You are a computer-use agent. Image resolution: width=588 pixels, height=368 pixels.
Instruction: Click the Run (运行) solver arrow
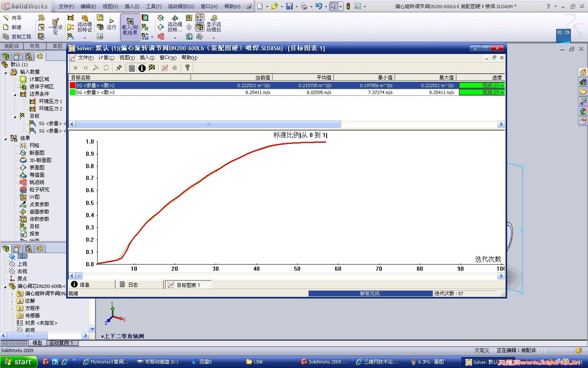click(x=111, y=21)
